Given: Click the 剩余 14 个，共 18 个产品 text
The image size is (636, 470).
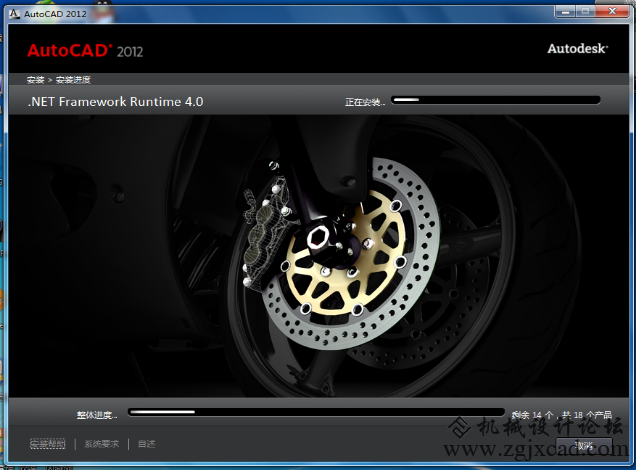Looking at the screenshot, I should point(562,415).
